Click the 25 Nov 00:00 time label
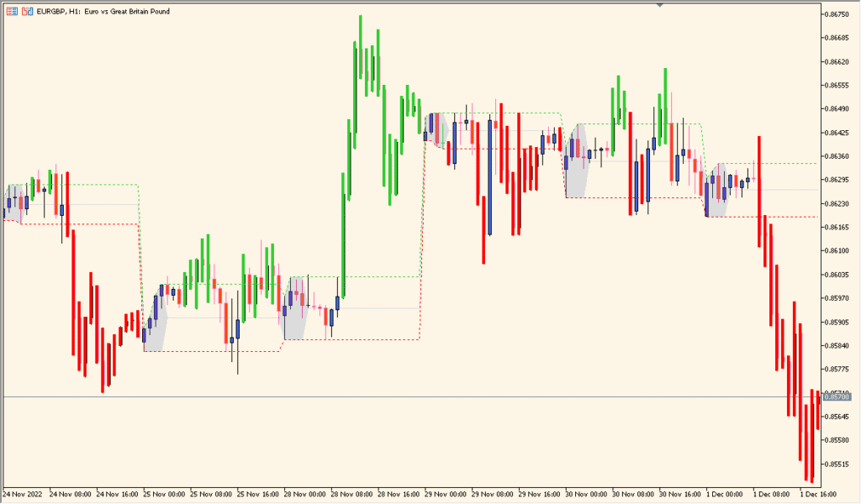861x504 pixels. click(165, 494)
